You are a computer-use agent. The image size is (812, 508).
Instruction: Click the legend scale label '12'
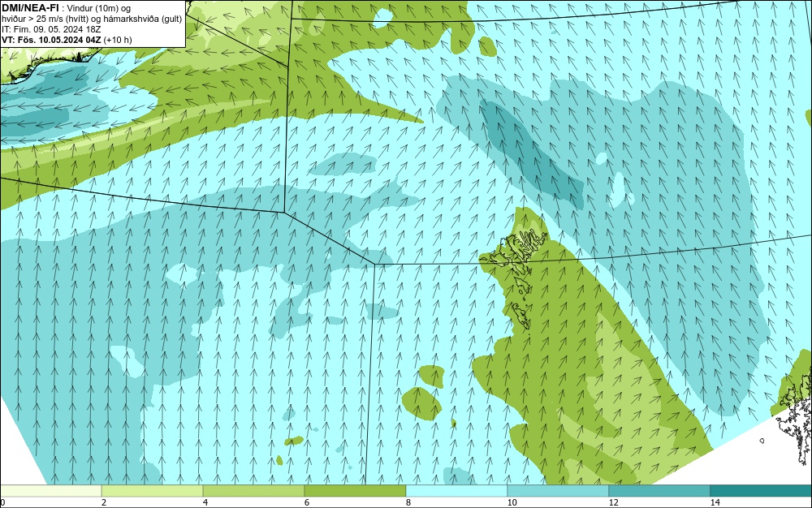614,502
